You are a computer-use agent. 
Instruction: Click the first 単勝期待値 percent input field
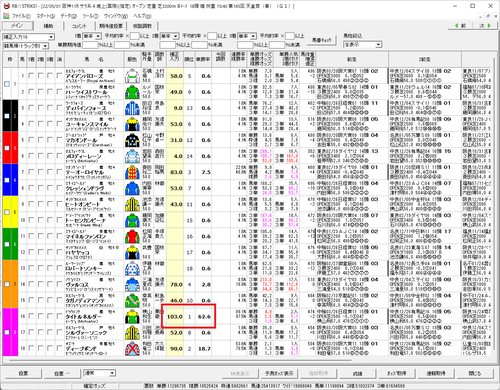tap(90, 45)
